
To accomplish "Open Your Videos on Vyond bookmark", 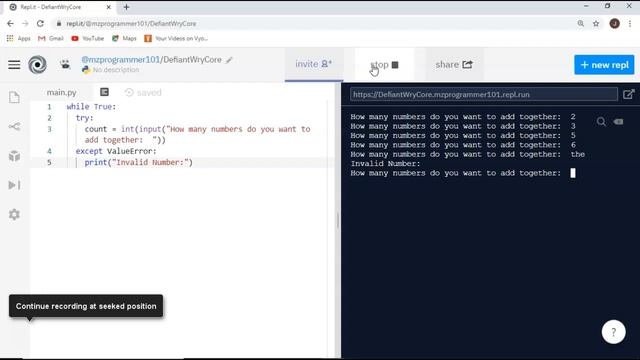I will click(x=176, y=38).
